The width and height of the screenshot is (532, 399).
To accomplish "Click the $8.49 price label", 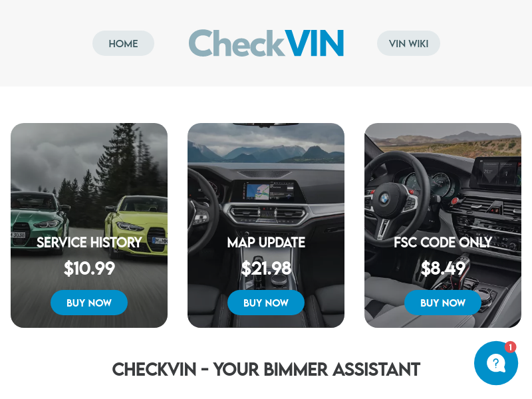I will (443, 268).
